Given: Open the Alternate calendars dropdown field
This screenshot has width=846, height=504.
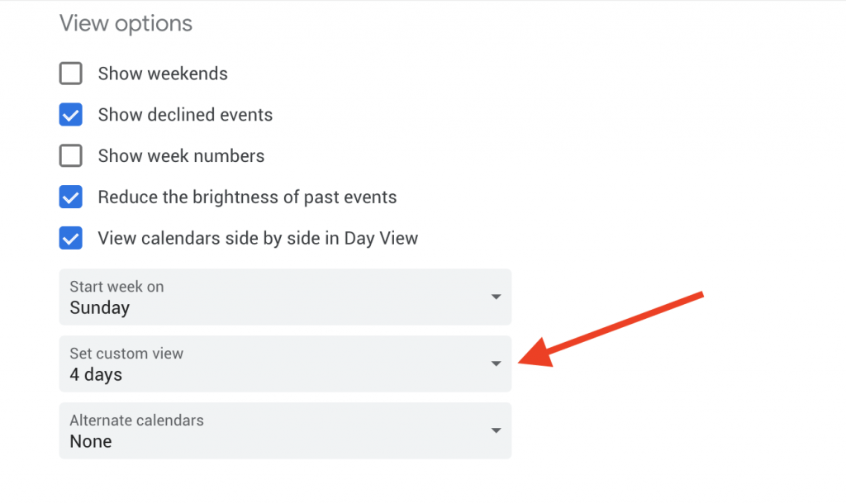Looking at the screenshot, I should [x=285, y=430].
